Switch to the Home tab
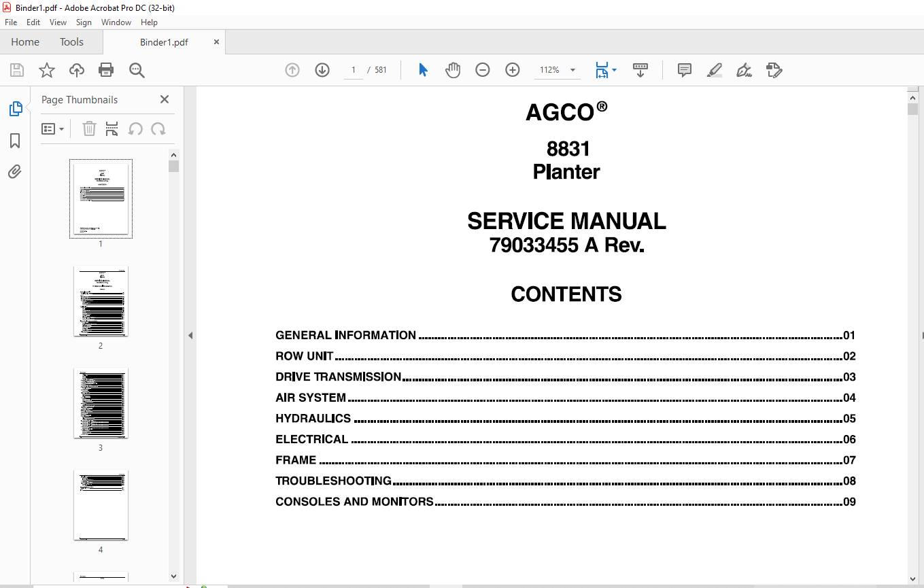Viewport: 924px width, 588px height. click(25, 42)
